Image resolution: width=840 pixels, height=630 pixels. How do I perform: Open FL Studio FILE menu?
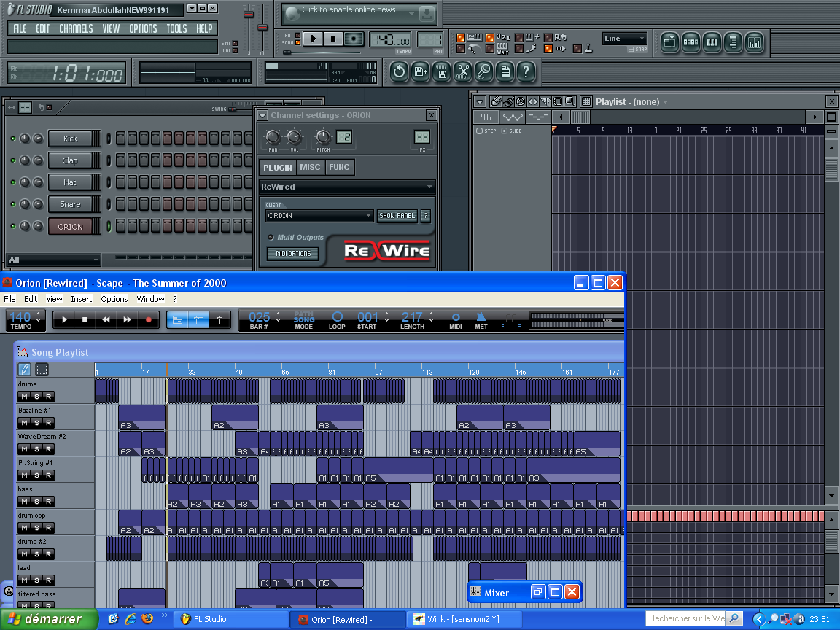(x=20, y=28)
